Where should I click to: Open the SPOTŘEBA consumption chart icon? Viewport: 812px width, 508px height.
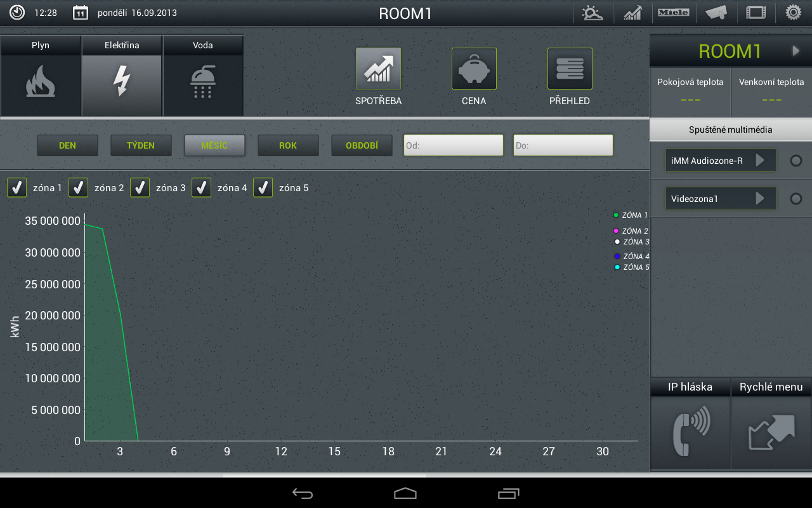(378, 69)
